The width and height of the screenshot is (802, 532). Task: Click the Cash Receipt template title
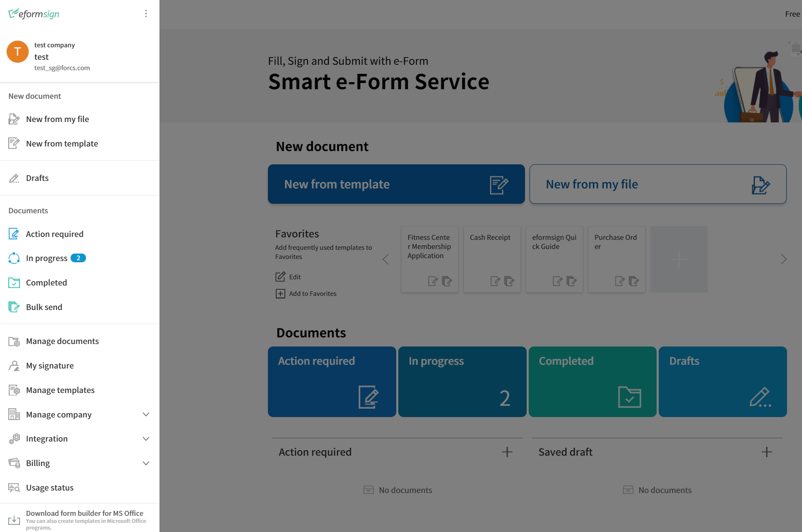490,237
